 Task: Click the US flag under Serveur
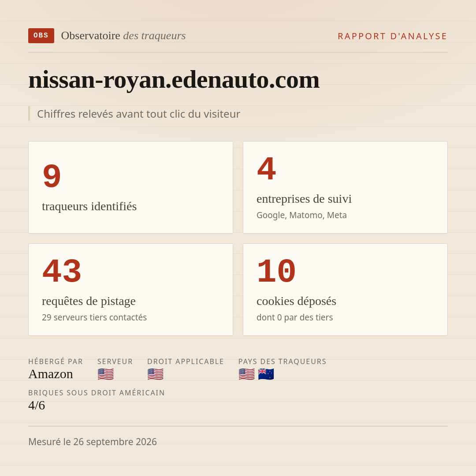pyautogui.click(x=106, y=374)
